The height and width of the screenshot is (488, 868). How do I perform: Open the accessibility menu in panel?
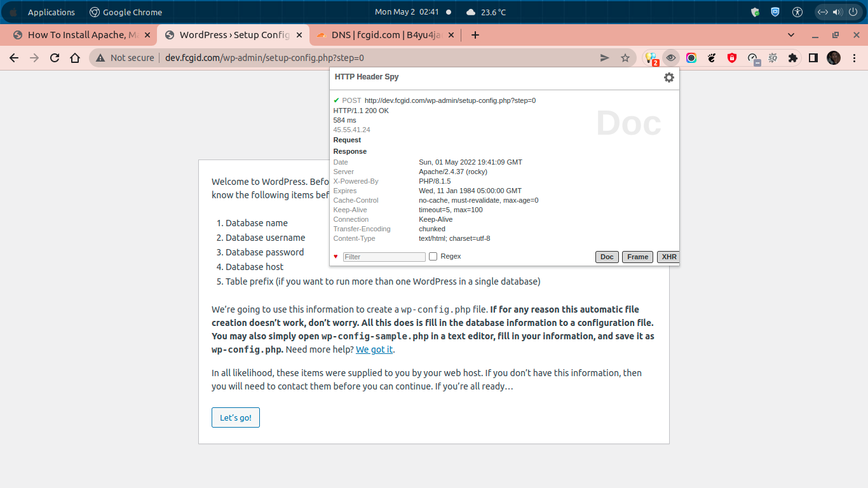(797, 12)
